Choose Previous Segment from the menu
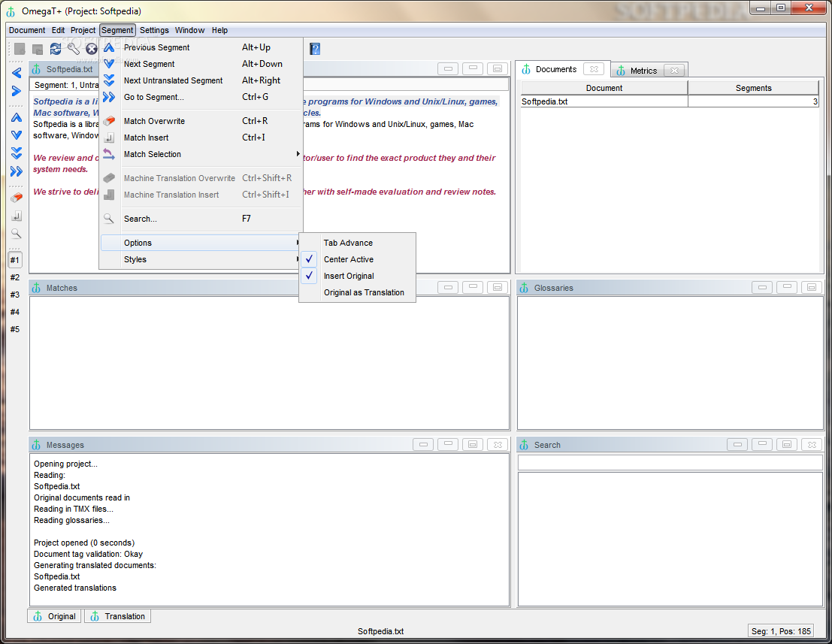Viewport: 832px width, 644px height. [201, 47]
